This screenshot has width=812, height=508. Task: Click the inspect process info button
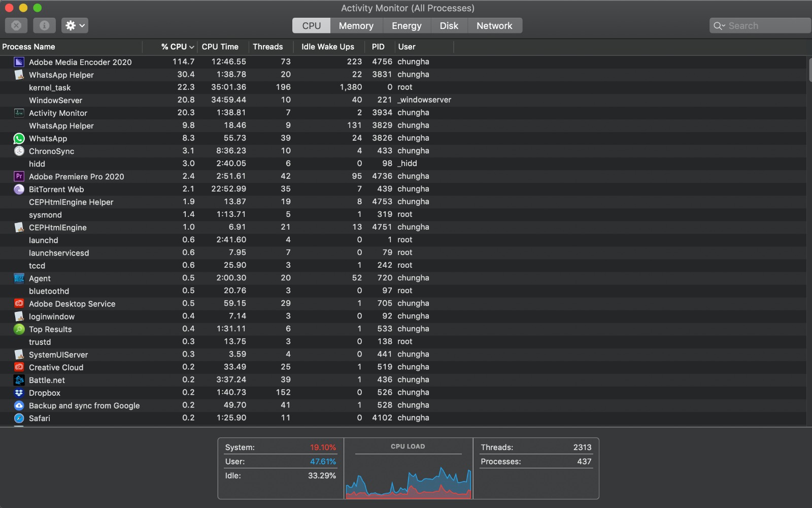44,25
